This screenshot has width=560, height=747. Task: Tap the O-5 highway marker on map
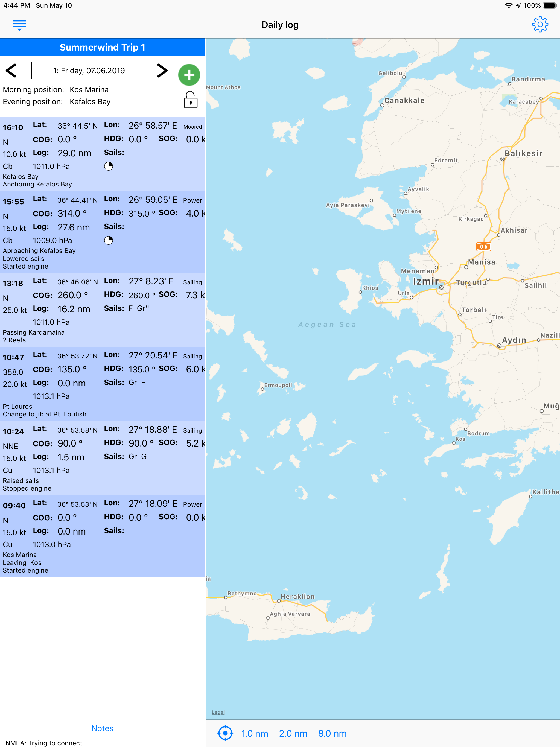(x=483, y=247)
